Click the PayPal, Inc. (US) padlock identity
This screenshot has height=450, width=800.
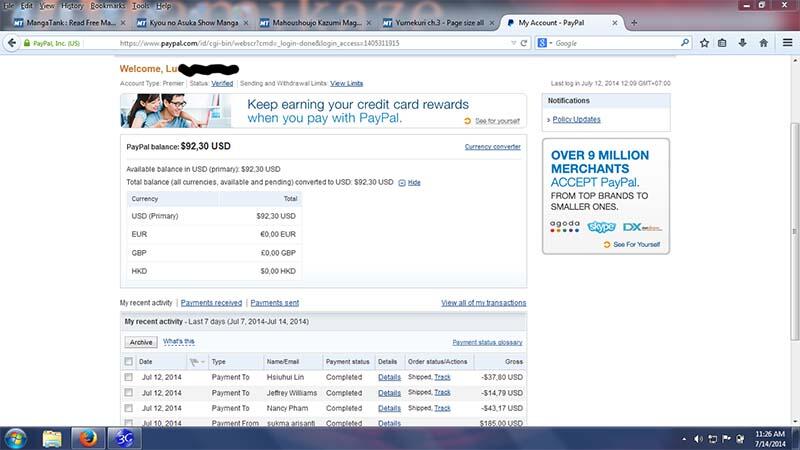(52, 43)
